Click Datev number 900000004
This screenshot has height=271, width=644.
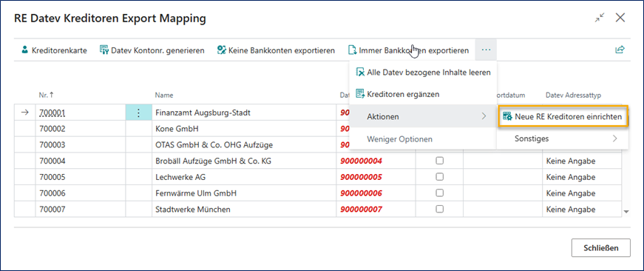361,161
